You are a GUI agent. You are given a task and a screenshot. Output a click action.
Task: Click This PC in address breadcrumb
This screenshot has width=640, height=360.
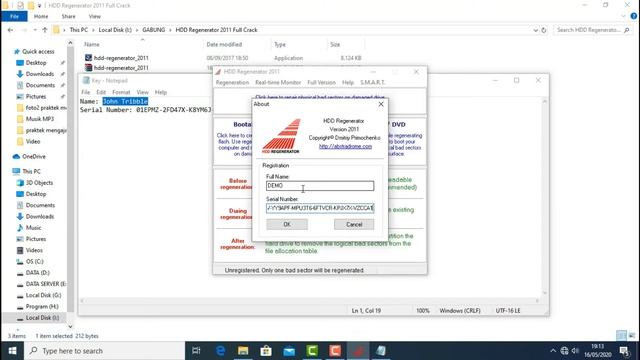(x=78, y=30)
